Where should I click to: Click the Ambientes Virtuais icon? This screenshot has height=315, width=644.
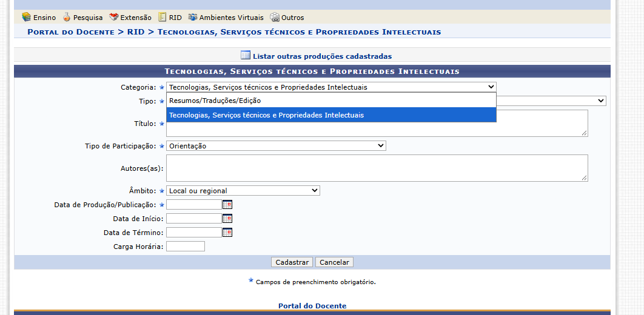pyautogui.click(x=193, y=17)
